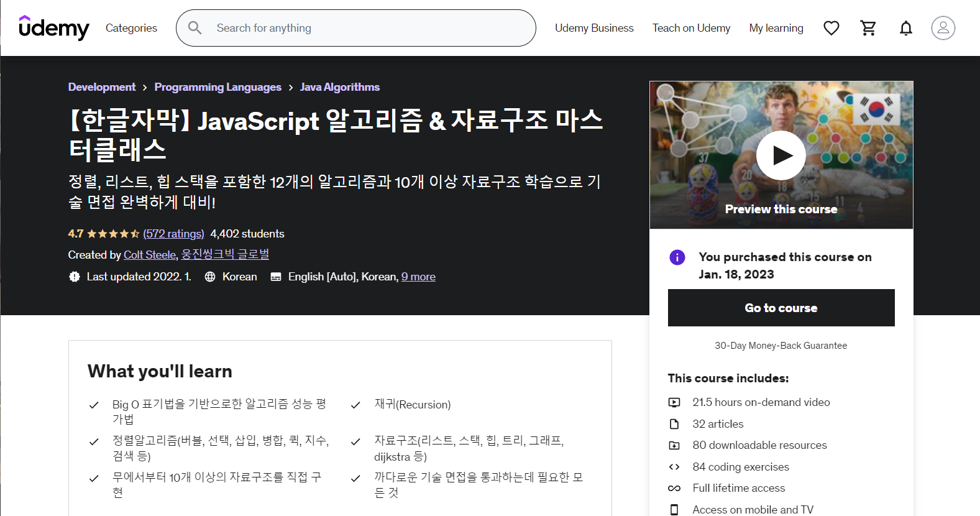
Task: Open the Categories menu
Action: coord(131,28)
